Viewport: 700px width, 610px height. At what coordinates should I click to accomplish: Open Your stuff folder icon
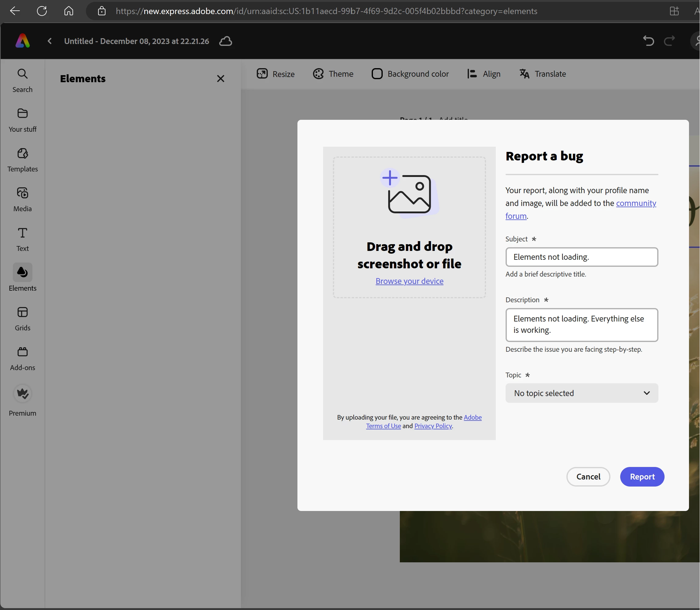click(x=23, y=113)
